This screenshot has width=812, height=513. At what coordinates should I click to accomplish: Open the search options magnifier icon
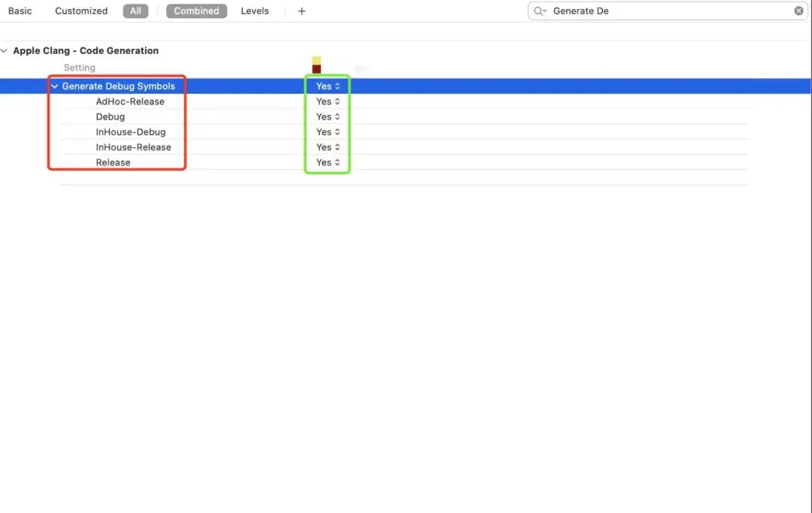click(540, 11)
